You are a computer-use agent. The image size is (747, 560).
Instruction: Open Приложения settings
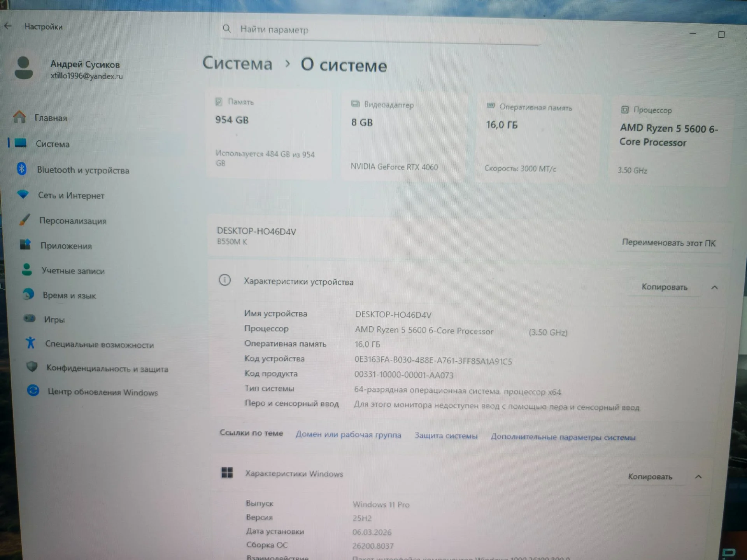(x=66, y=246)
